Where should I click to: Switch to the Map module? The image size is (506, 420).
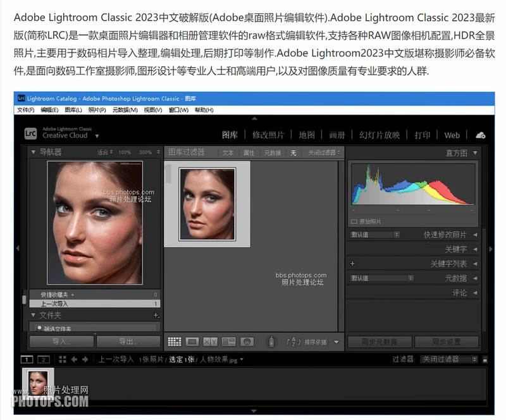[307, 135]
